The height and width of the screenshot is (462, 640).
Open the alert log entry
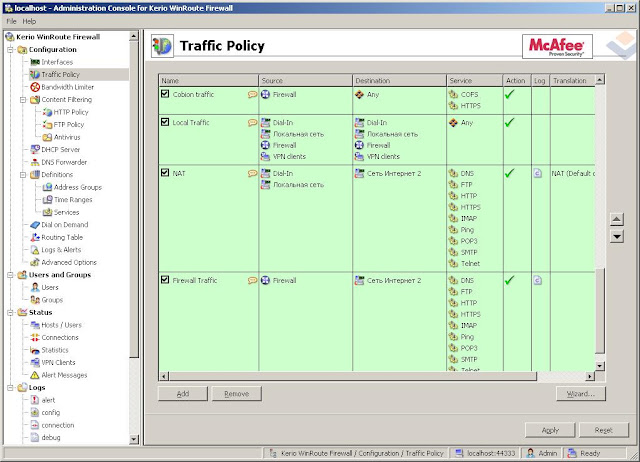[48, 400]
